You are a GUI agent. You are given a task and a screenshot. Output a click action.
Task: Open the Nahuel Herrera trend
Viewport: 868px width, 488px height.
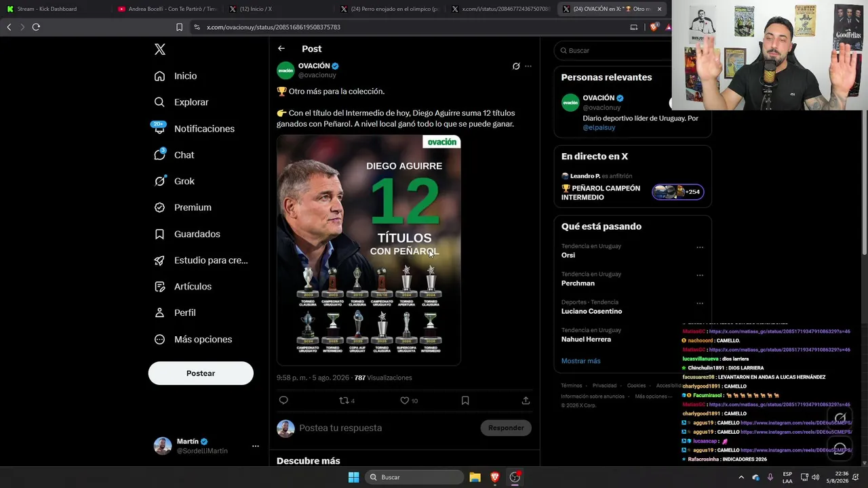click(x=586, y=339)
